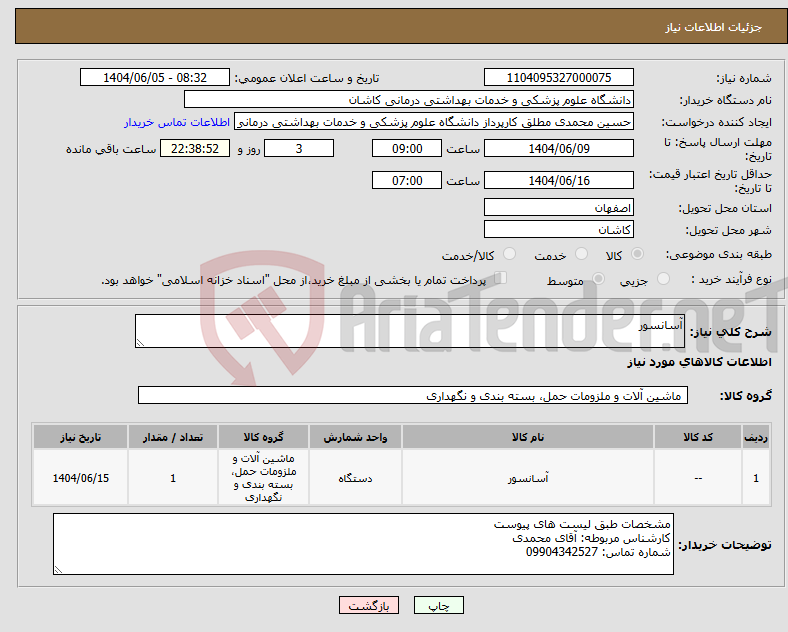Select the جزیی purchase type radio
Screen dimensions: 788x632
point(663,279)
